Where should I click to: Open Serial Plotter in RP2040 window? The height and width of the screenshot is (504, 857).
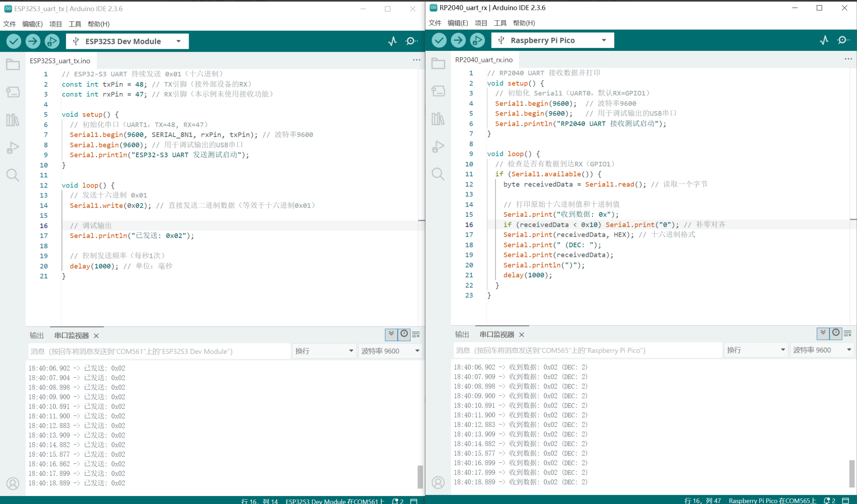pos(824,40)
